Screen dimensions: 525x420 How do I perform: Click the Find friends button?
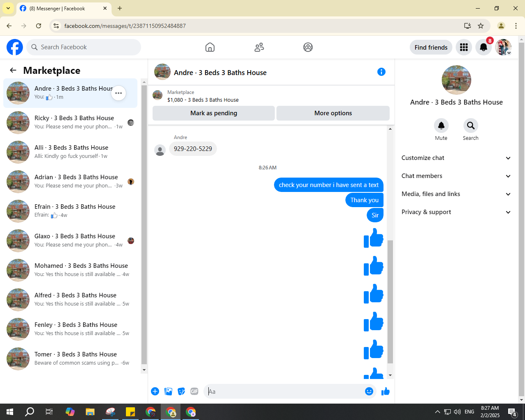pyautogui.click(x=431, y=48)
